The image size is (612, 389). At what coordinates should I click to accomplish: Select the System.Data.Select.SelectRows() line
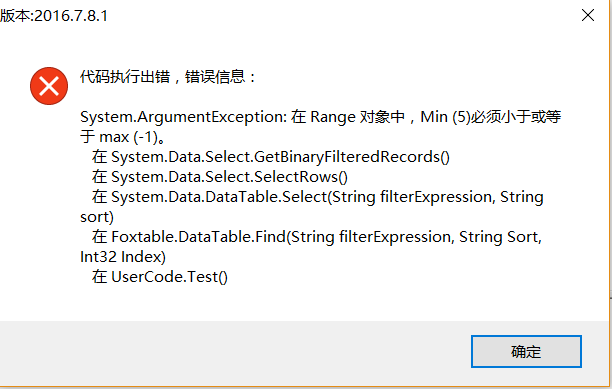219,177
